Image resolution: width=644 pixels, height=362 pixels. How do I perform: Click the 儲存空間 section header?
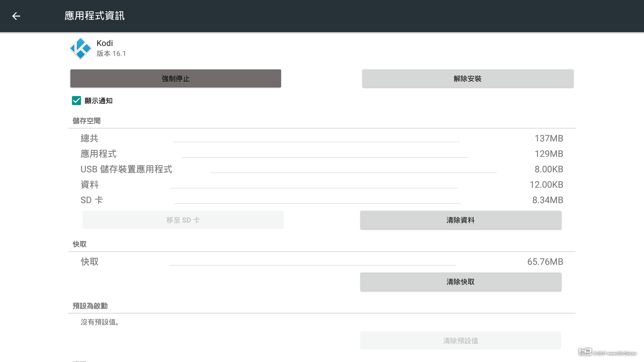[x=87, y=121]
